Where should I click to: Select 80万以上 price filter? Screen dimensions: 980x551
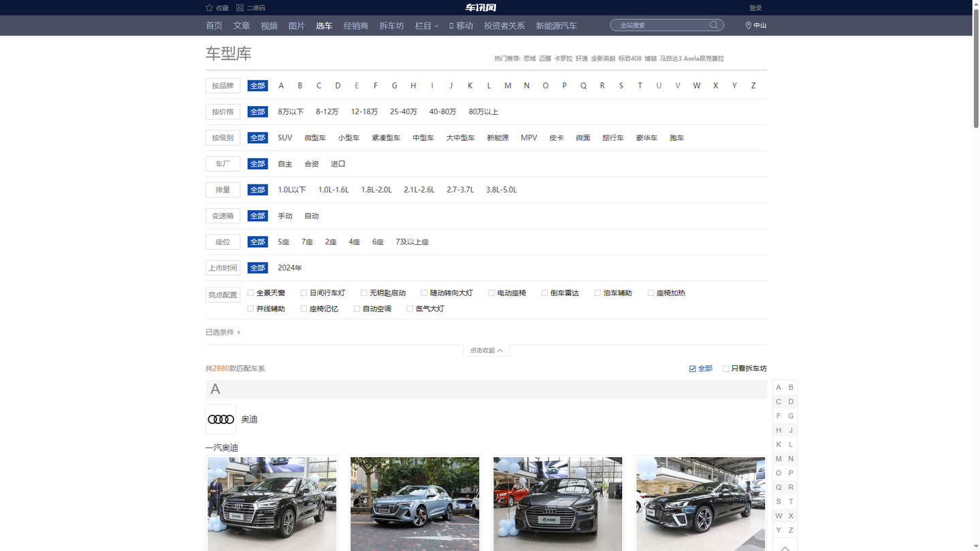click(x=483, y=112)
